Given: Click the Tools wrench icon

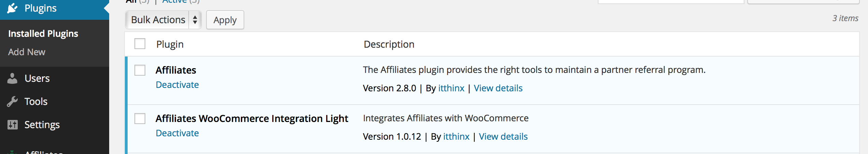Looking at the screenshot, I should [x=12, y=102].
